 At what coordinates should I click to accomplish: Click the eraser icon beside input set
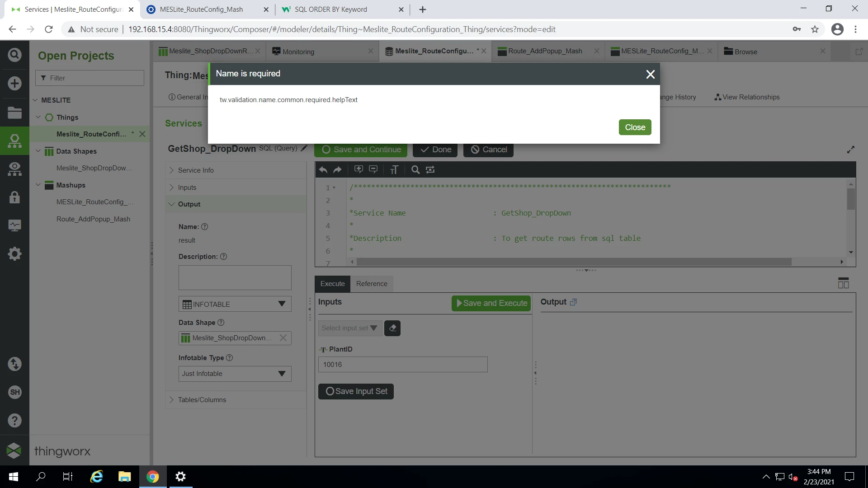(x=392, y=328)
